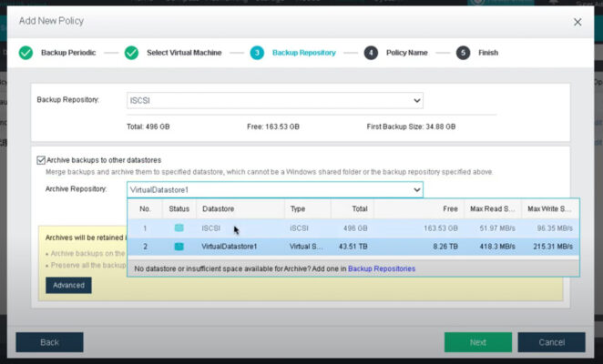603x364 pixels.
Task: Click the step 3 Backup Repository circle
Action: [x=257, y=53]
